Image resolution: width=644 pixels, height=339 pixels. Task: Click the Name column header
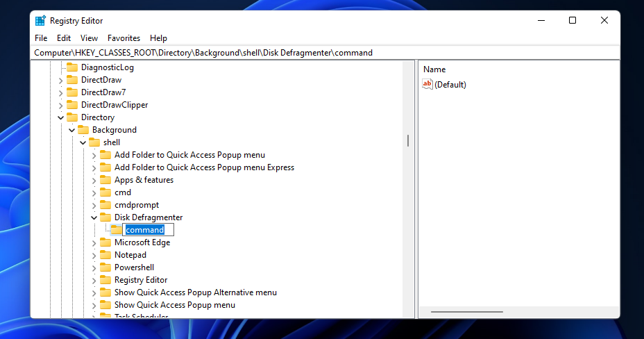(x=434, y=69)
